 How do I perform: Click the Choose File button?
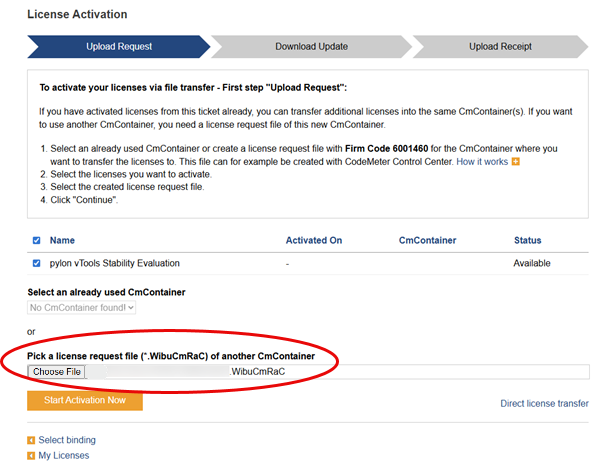tap(57, 372)
